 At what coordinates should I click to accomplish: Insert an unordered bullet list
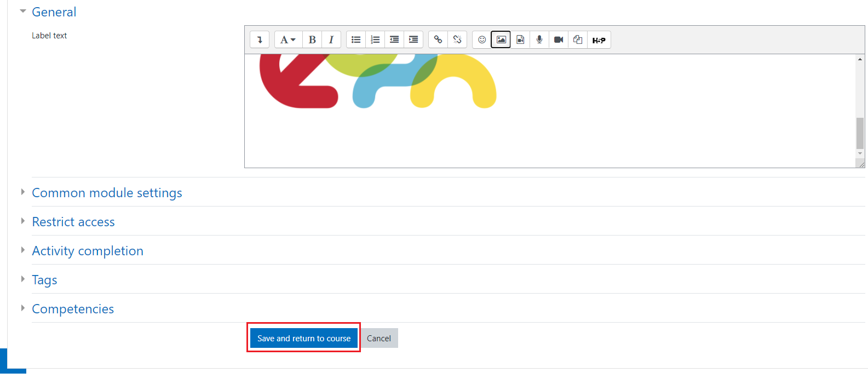[x=356, y=39]
